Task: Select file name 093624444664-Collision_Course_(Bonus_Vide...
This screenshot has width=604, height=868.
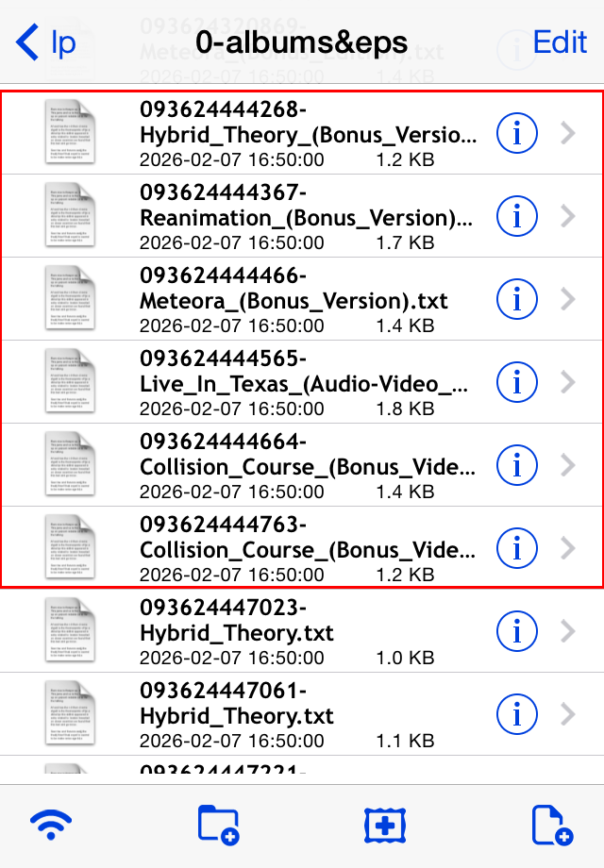Action: coord(308,455)
